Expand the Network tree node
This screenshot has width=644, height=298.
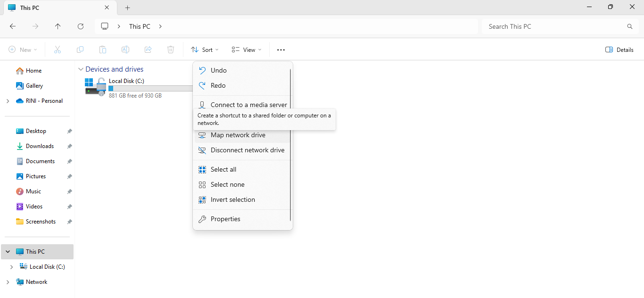[8, 282]
